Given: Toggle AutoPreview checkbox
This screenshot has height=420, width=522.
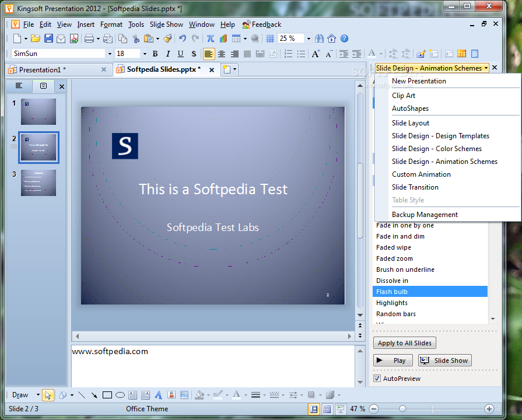Looking at the screenshot, I should click(377, 379).
